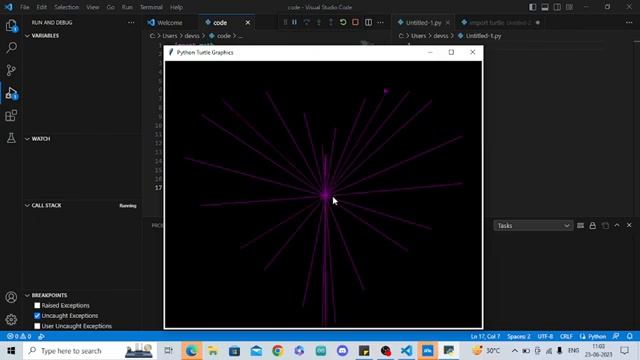The image size is (640, 360).
Task: Open Run and Debug panel more actions
Action: point(131,22)
